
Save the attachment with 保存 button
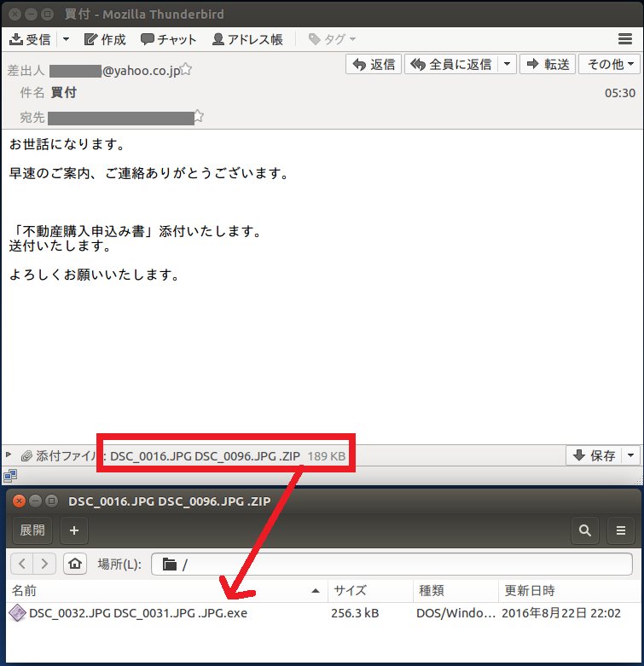click(594, 455)
